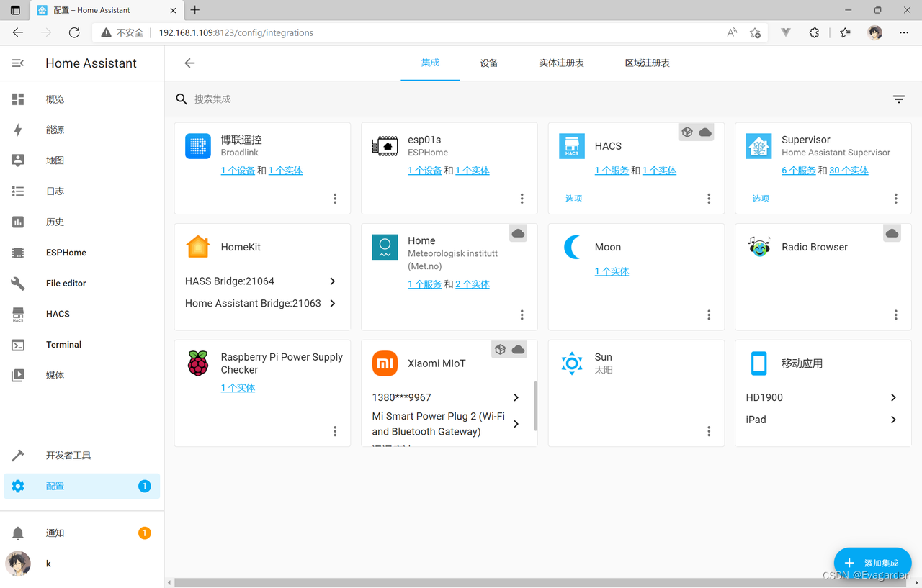
Task: Click the browser address bar URL
Action: 236,32
